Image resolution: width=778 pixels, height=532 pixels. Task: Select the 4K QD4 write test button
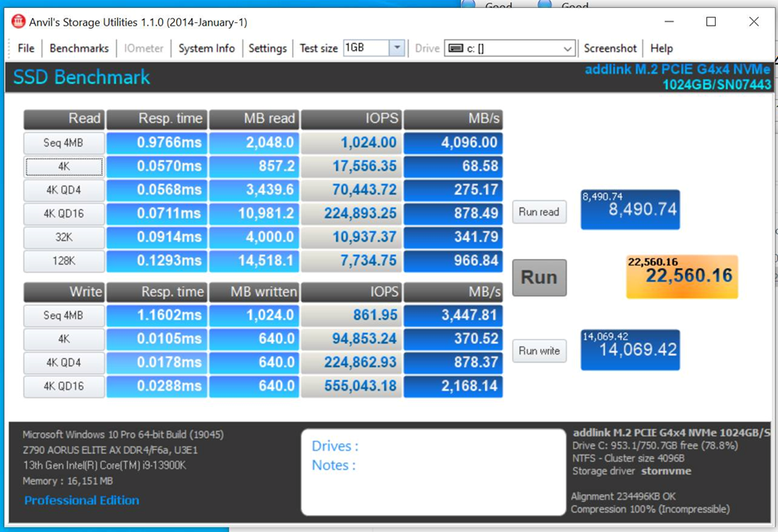64,363
